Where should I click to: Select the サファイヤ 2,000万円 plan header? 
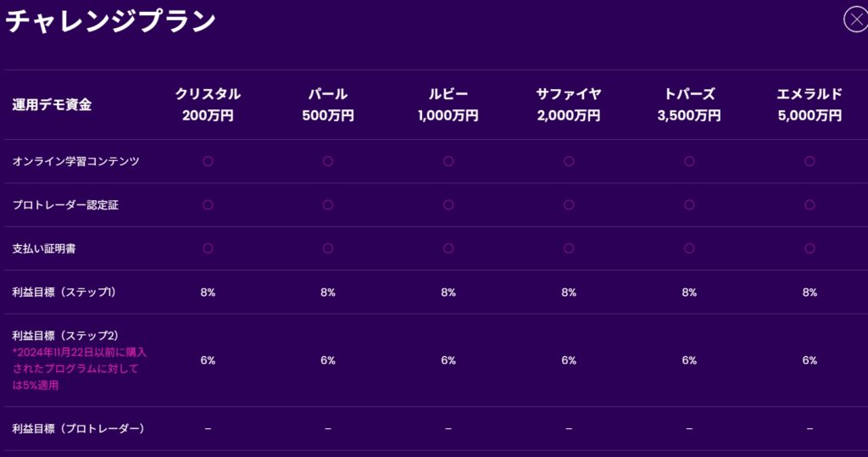click(569, 104)
